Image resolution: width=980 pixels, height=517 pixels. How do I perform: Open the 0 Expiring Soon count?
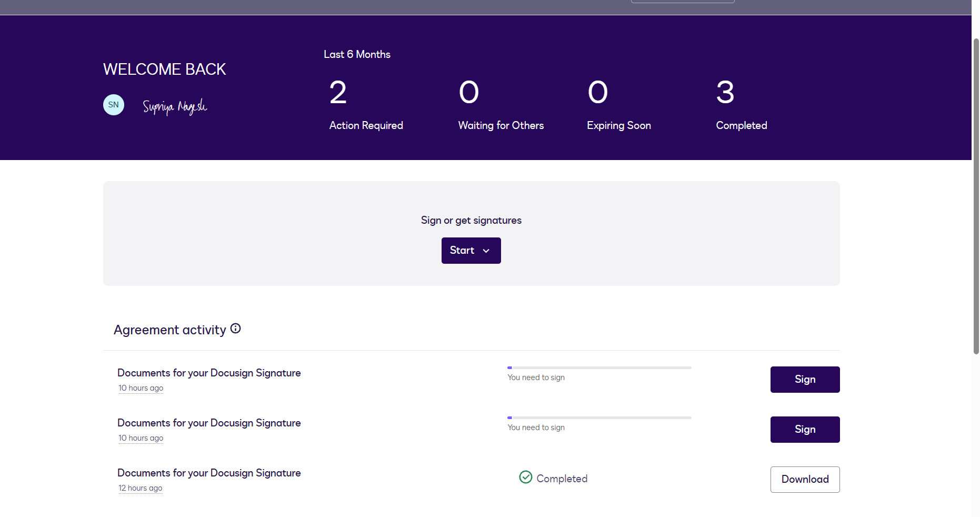(x=619, y=105)
